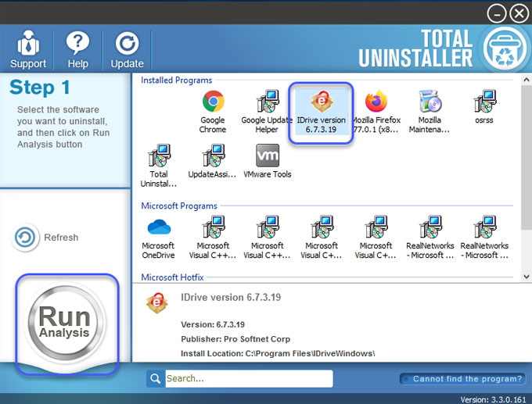Click the Run Analysis button
Screen dimensions: 532x404
pos(66,322)
